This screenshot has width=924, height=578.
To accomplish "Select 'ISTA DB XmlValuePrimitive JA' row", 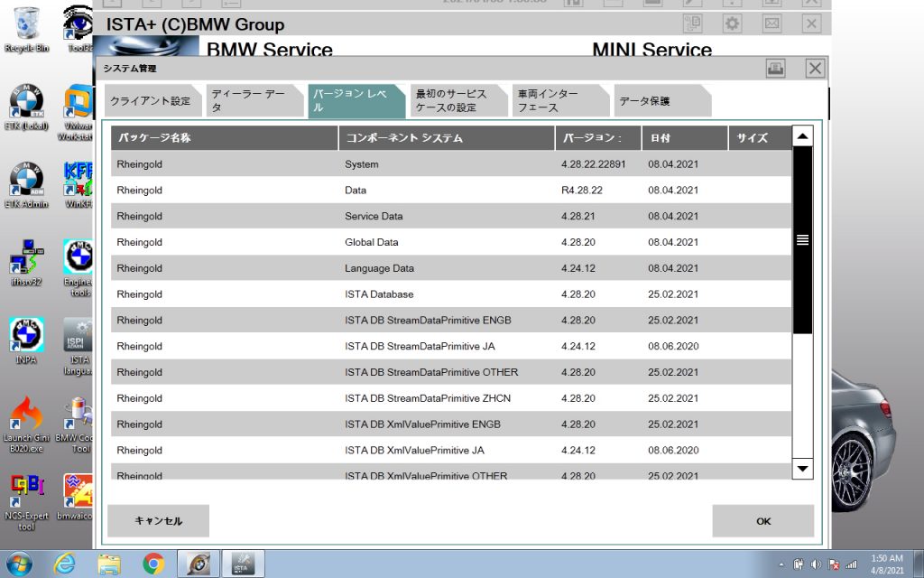I will [x=451, y=450].
